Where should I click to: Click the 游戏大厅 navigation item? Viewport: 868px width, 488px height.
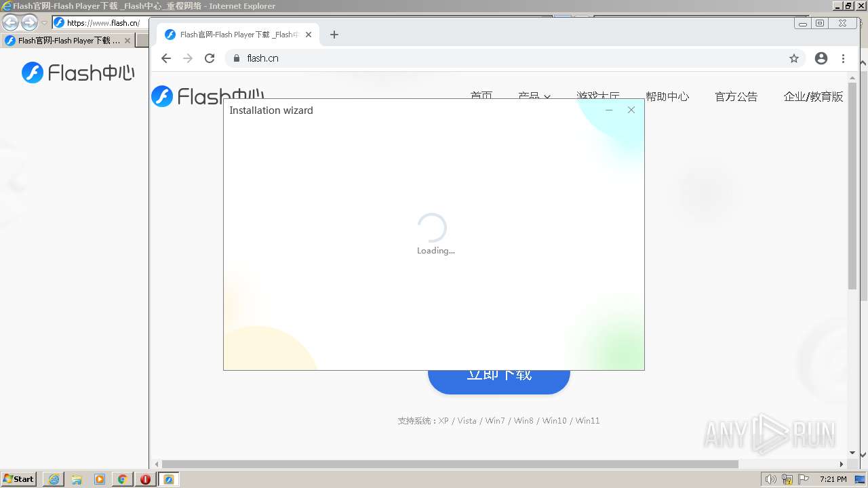[598, 96]
